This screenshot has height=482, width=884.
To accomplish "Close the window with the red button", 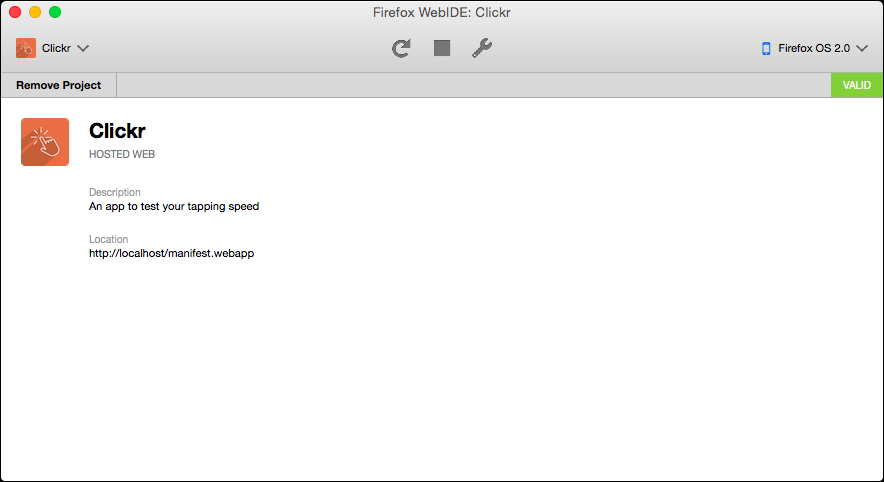I will 15,12.
